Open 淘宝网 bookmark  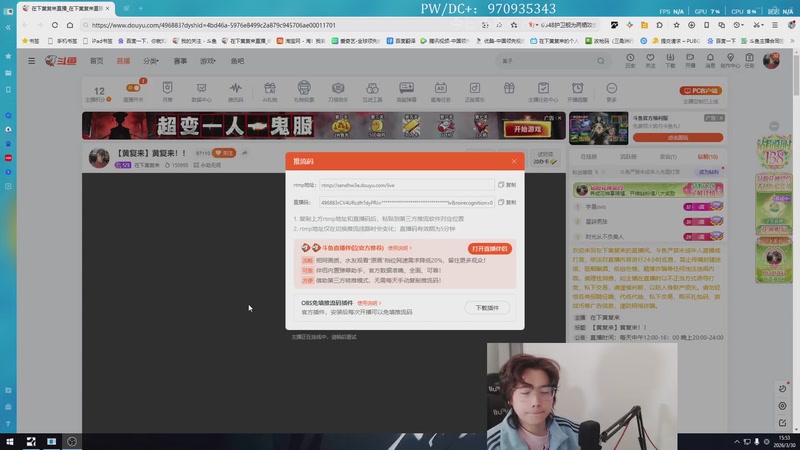tap(301, 41)
